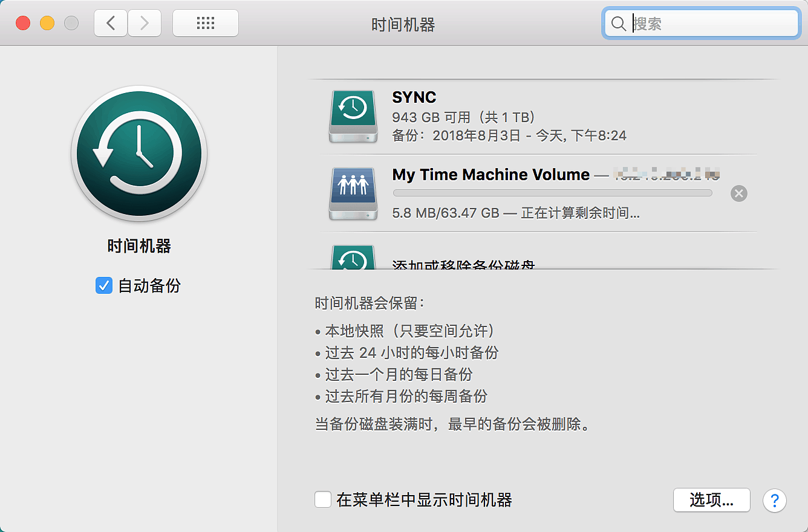
Task: Click the backup progress bar
Action: click(x=552, y=193)
